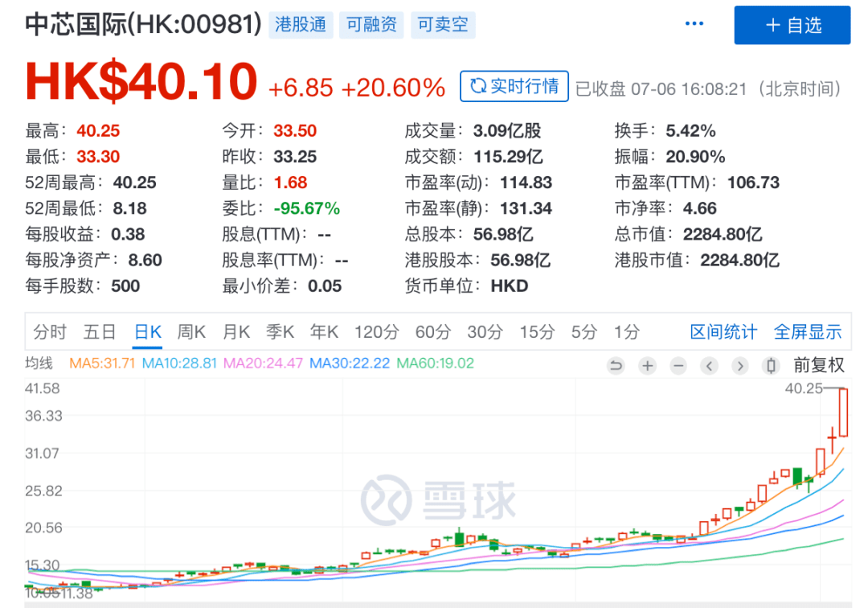The height and width of the screenshot is (608, 868).
Task: Select the 季K quarterly chart tab
Action: click(x=280, y=331)
